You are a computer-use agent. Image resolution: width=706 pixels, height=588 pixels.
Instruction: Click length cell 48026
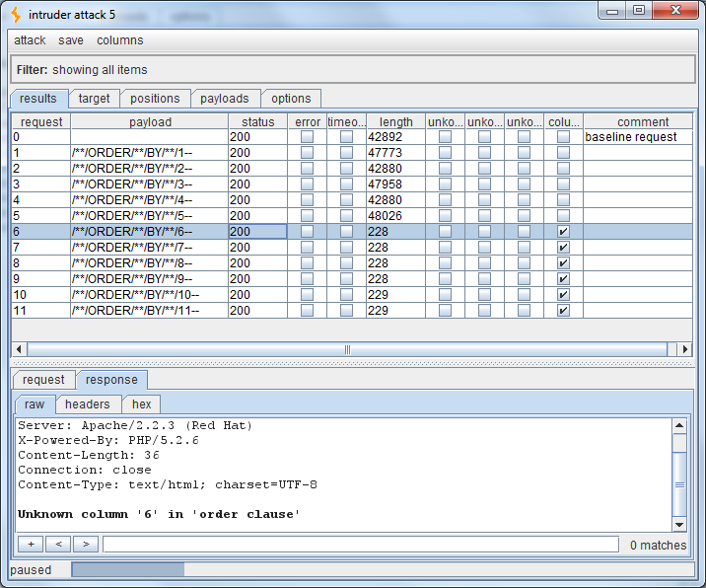coord(395,216)
